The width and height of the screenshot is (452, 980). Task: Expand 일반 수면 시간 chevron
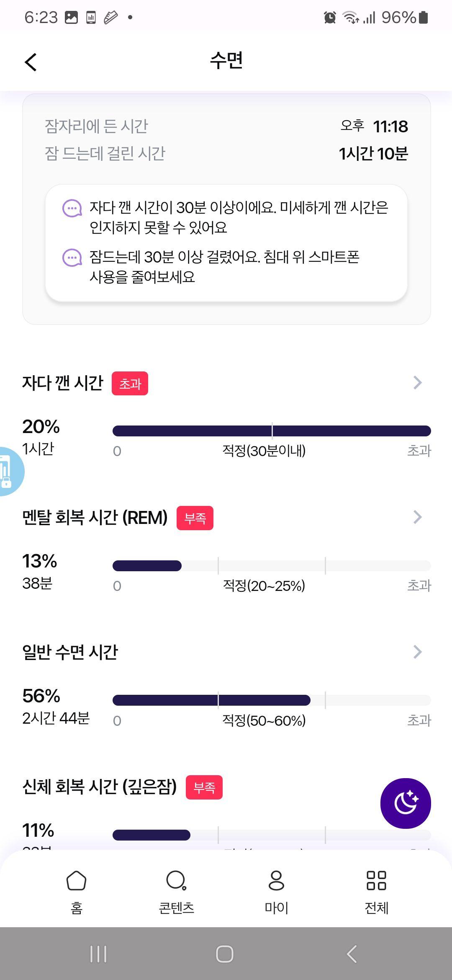[x=417, y=652]
